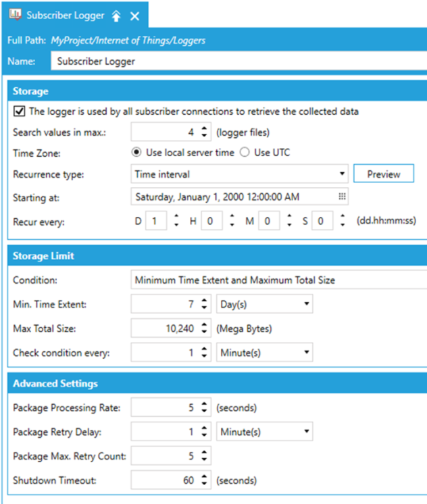Image resolution: width=427 pixels, height=504 pixels.
Task: Open Package Retry Delay Minute(s) unit dropdown
Action: click(264, 431)
